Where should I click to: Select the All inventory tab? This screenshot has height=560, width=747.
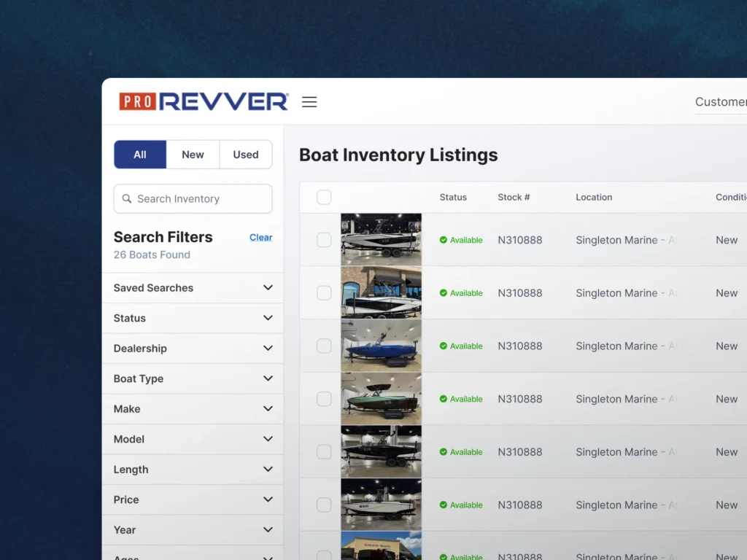coord(140,155)
